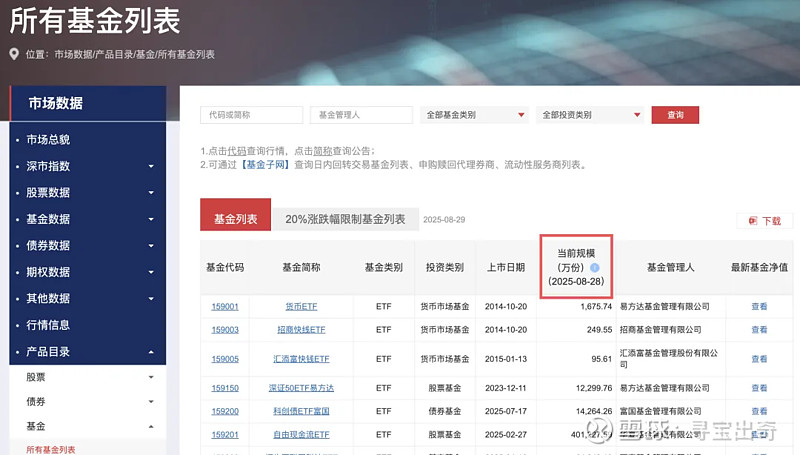Screen dimensions: 800x455
Task: Open the 汇添富快线ETF name link
Action: point(301,359)
